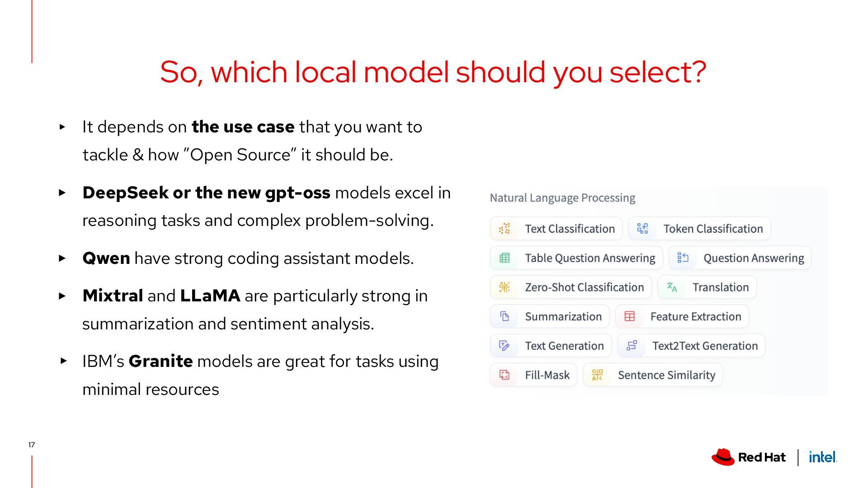Click the red Feature Extraction icon
Screen dimensions: 868x488
[630, 317]
